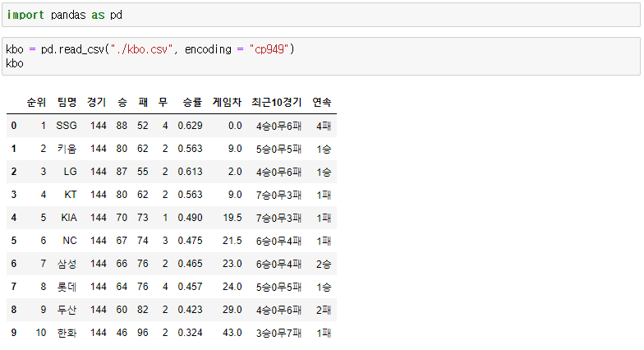Click the second-line kbo in the cell
This screenshot has width=644, height=350.
15,63
